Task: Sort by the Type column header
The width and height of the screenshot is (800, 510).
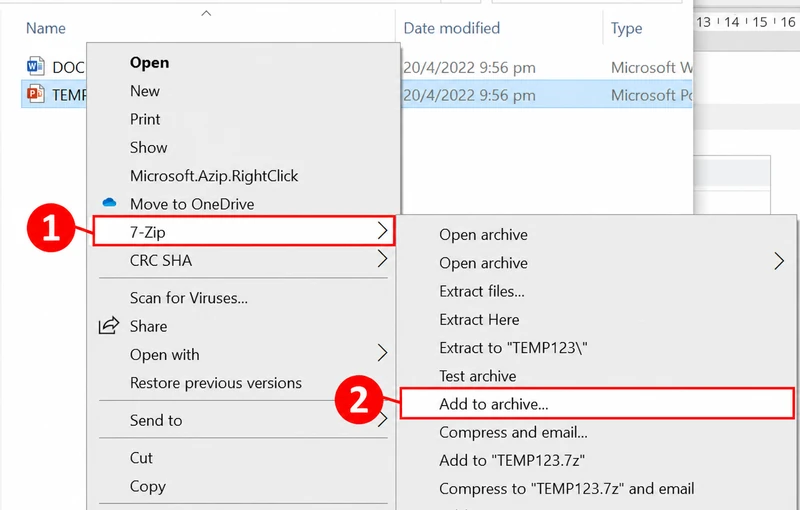Action: 627,29
